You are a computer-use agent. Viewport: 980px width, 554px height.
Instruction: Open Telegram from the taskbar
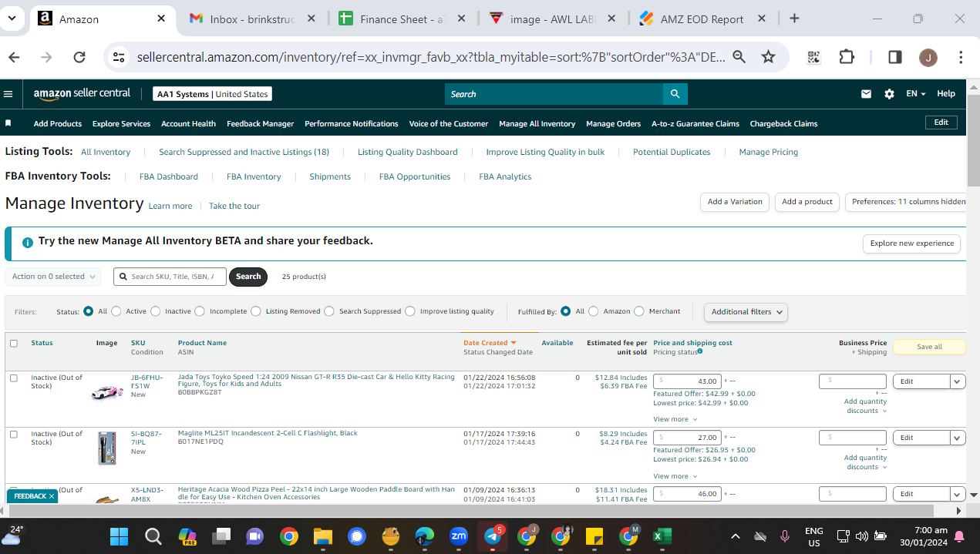point(493,536)
